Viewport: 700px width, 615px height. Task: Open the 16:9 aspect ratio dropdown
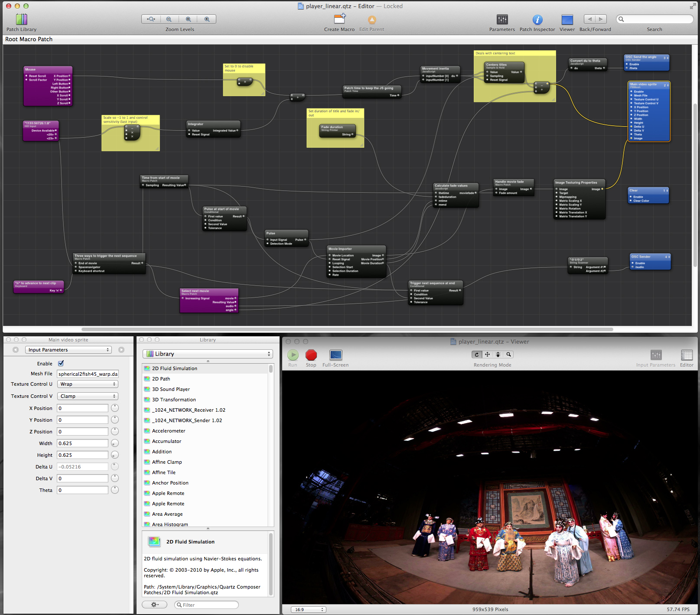click(308, 610)
